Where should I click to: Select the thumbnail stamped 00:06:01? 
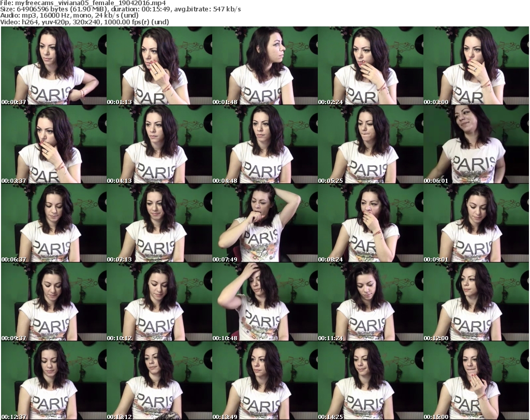tap(476, 144)
